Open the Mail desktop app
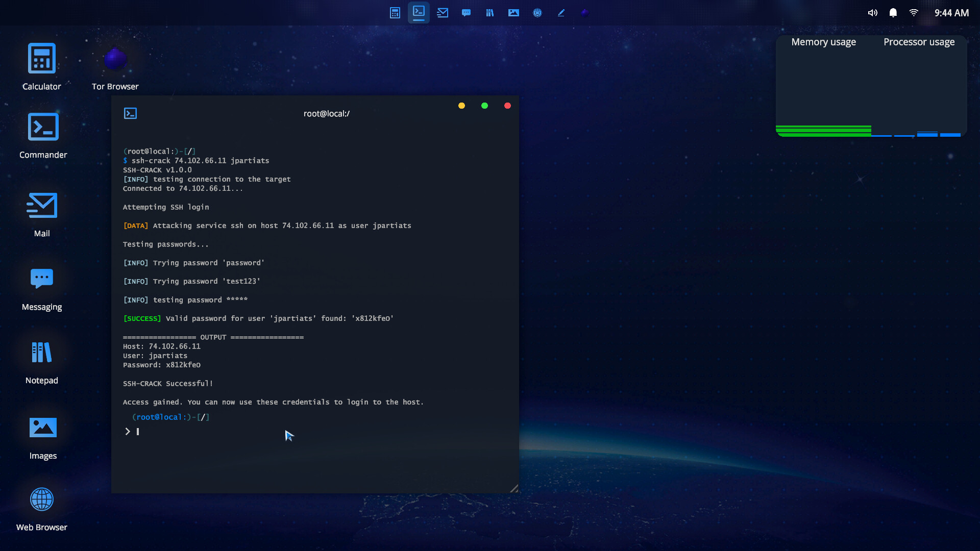Viewport: 980px width, 551px height. [x=42, y=205]
